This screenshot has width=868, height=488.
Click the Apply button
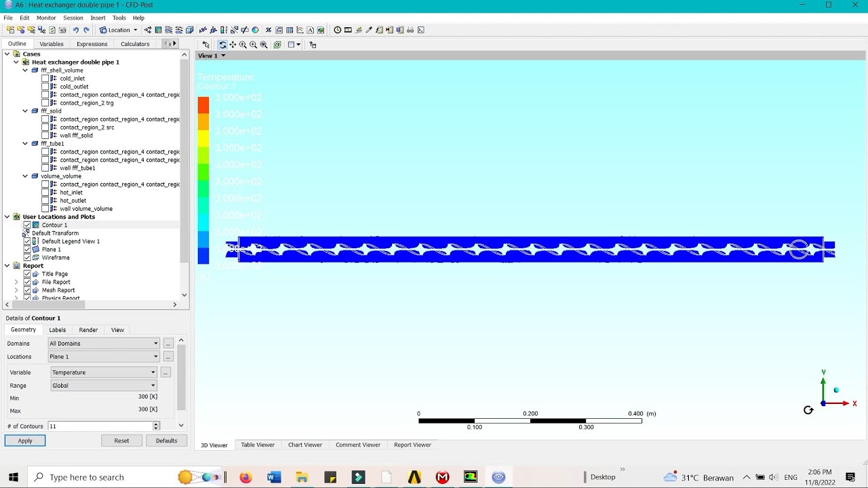tap(25, 441)
